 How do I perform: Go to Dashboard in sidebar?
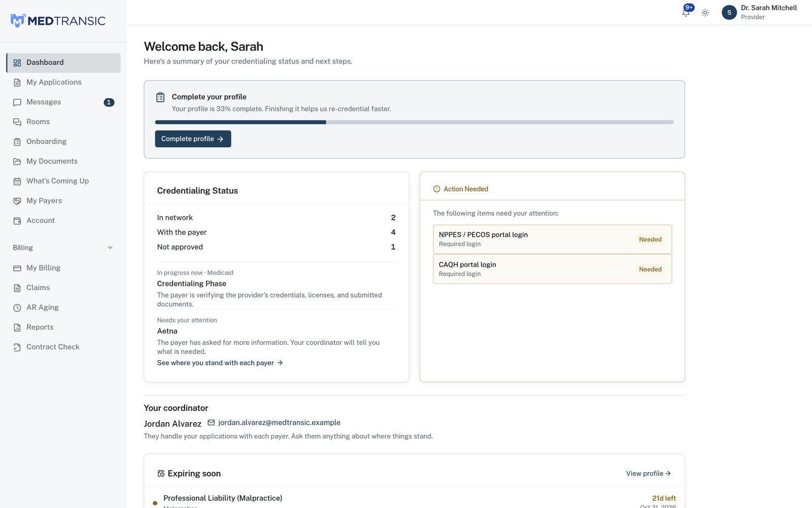pyautogui.click(x=63, y=62)
